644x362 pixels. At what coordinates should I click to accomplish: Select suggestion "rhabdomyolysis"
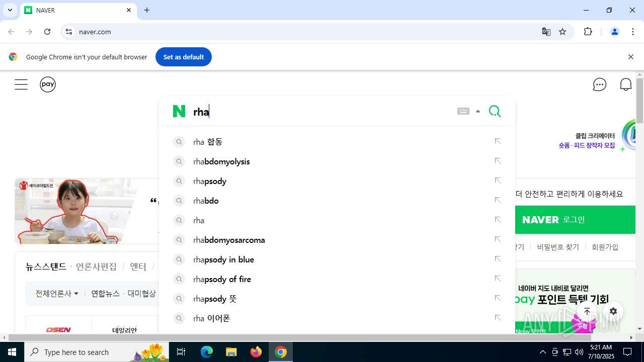click(x=221, y=161)
